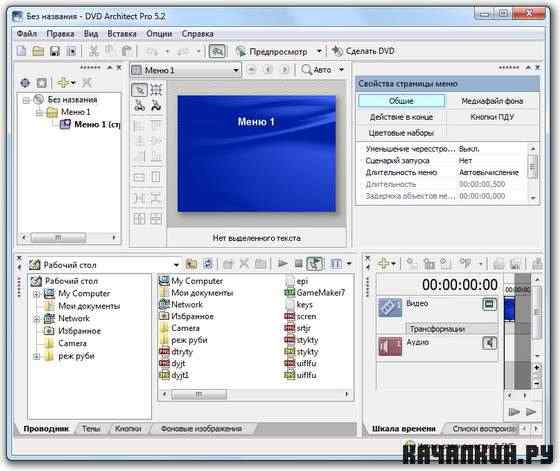Click the play arrow below the timeline
Image resolution: width=560 pixels, height=471 pixels.
tap(531, 412)
